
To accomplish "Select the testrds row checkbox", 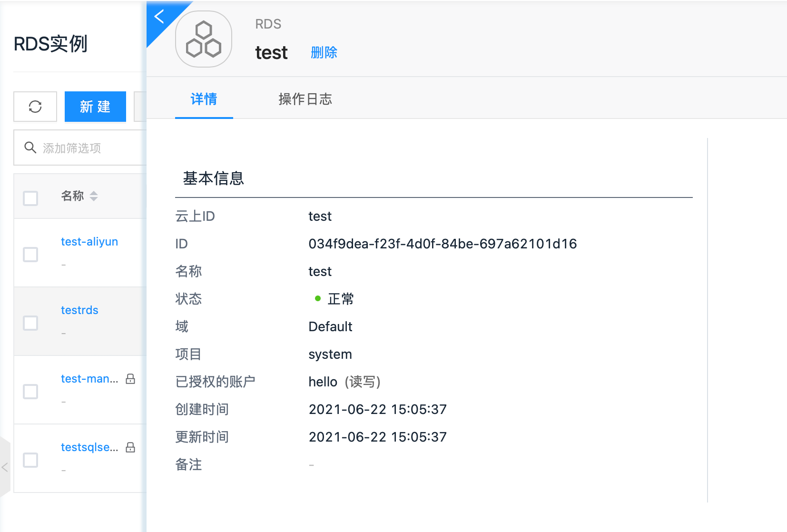I will (30, 323).
